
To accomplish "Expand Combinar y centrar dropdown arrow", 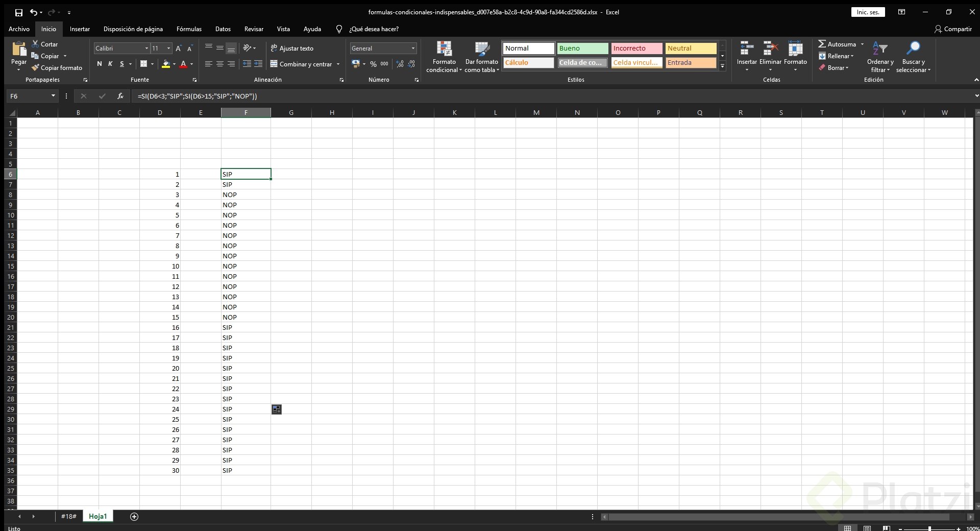I will point(338,64).
